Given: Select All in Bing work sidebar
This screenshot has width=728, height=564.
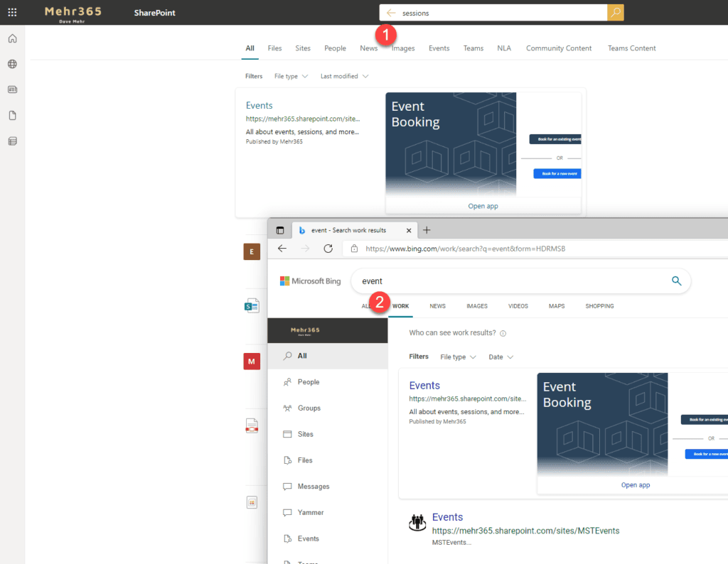Looking at the screenshot, I should (x=328, y=356).
